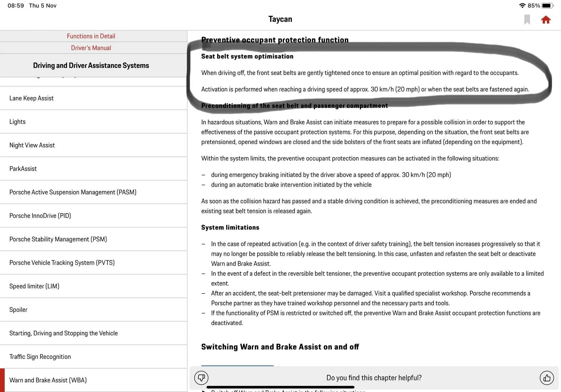Viewport: 561px width, 392px height.
Task: Tap 'Preconditioning of the seat belt' subheading
Action: 295,106
